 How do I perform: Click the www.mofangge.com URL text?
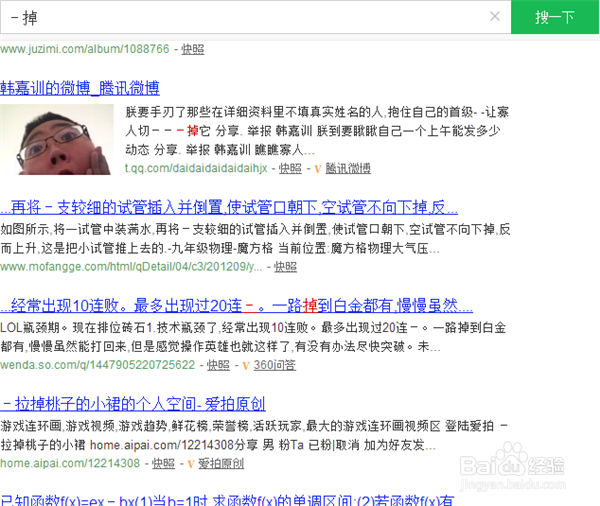(131, 267)
